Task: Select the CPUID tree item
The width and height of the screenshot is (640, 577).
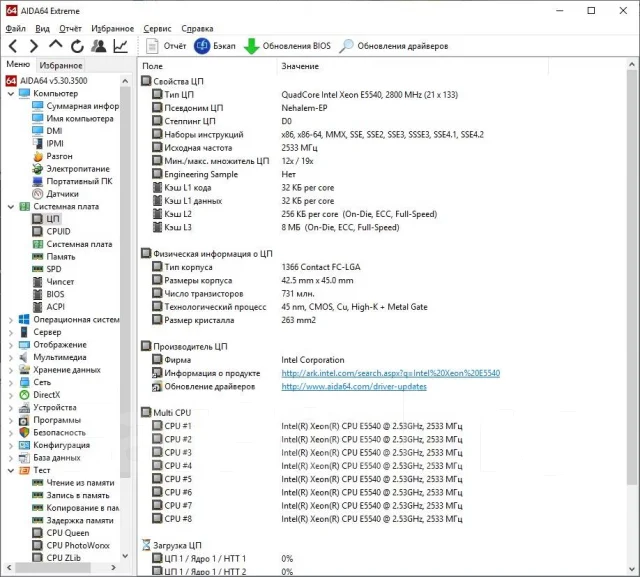Action: [x=51, y=231]
